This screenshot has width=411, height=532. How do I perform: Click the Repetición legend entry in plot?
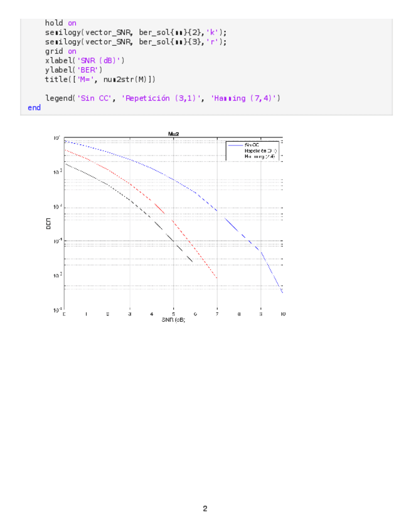pos(260,151)
